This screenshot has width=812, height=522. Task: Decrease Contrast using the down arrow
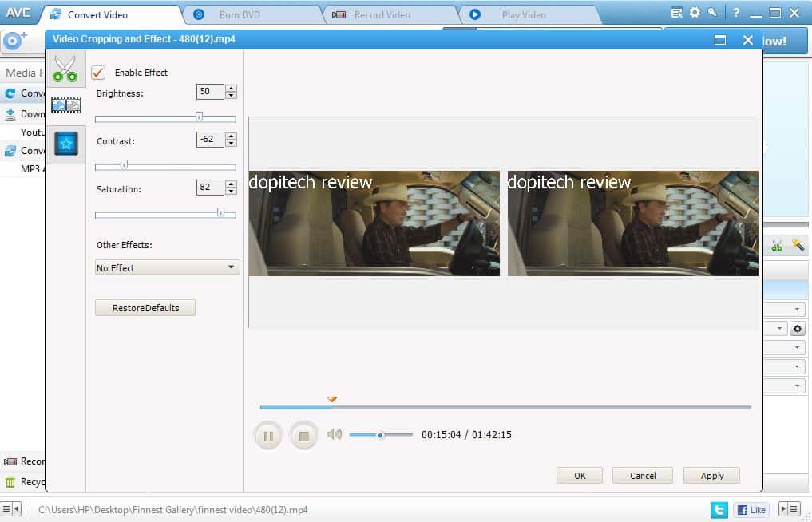click(231, 144)
